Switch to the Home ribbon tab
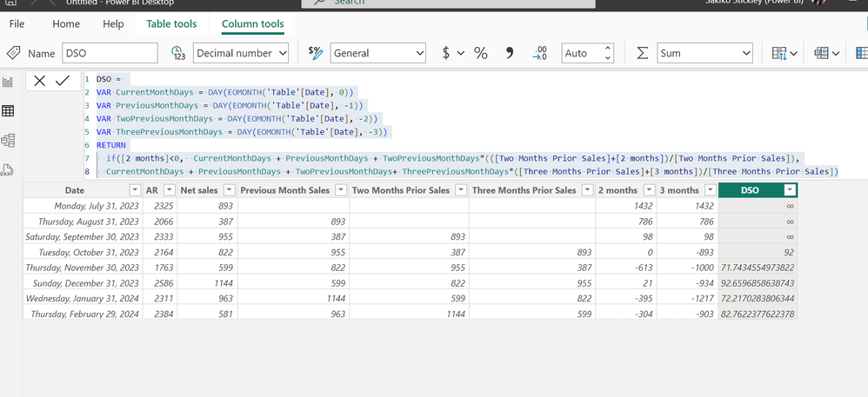The image size is (868, 397). [66, 24]
